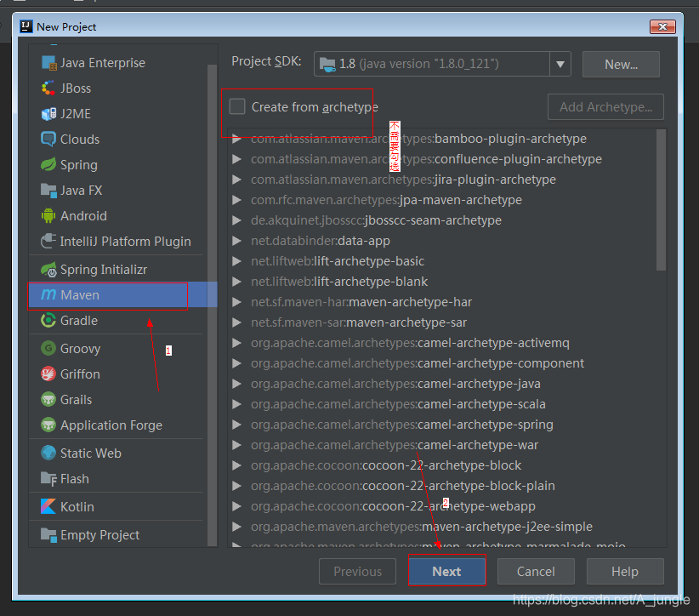Expand camel-archetype-activemq entry

pos(236,343)
